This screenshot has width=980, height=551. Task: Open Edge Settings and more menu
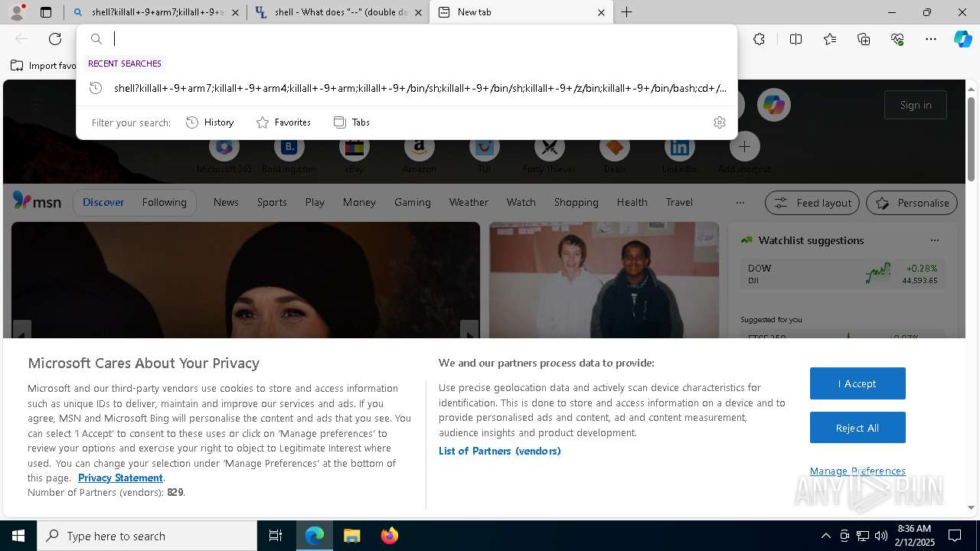point(931,39)
